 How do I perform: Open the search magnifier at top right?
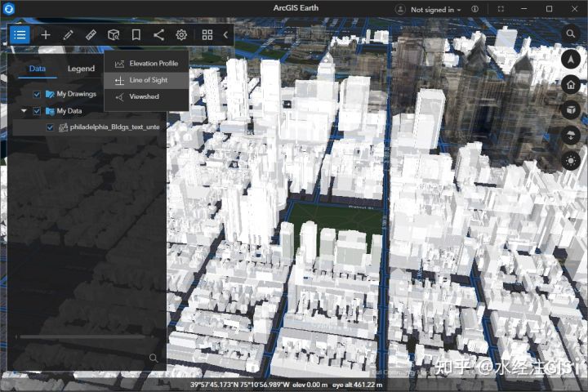(x=571, y=33)
